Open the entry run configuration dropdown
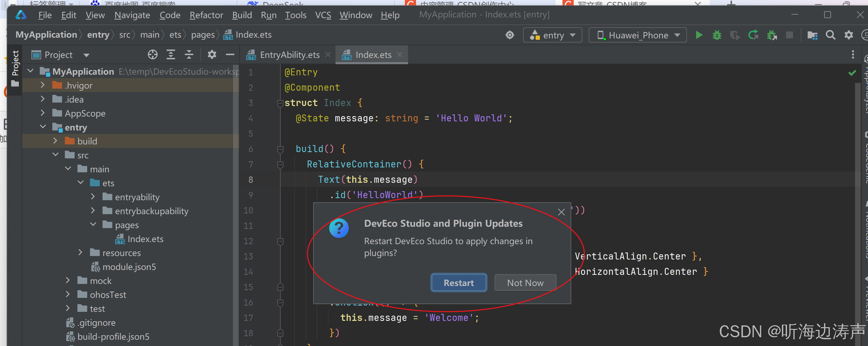Image resolution: width=868 pixels, height=346 pixels. click(553, 35)
